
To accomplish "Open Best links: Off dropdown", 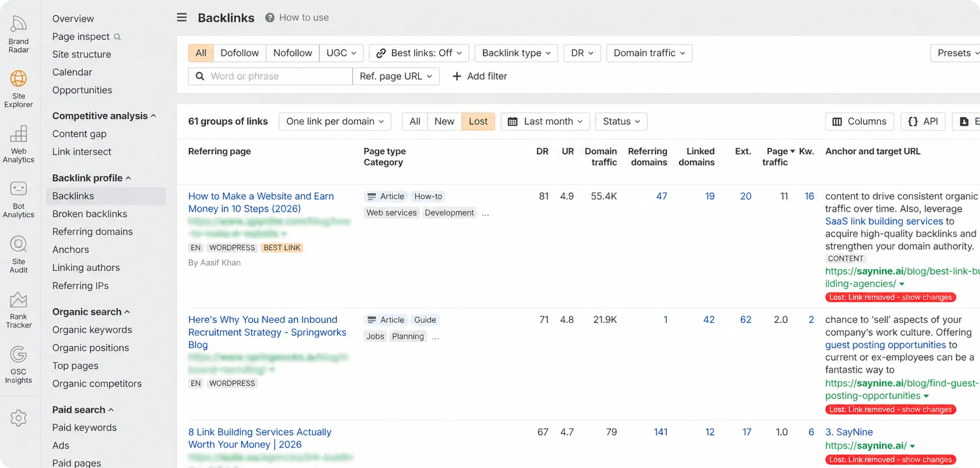I will (419, 53).
